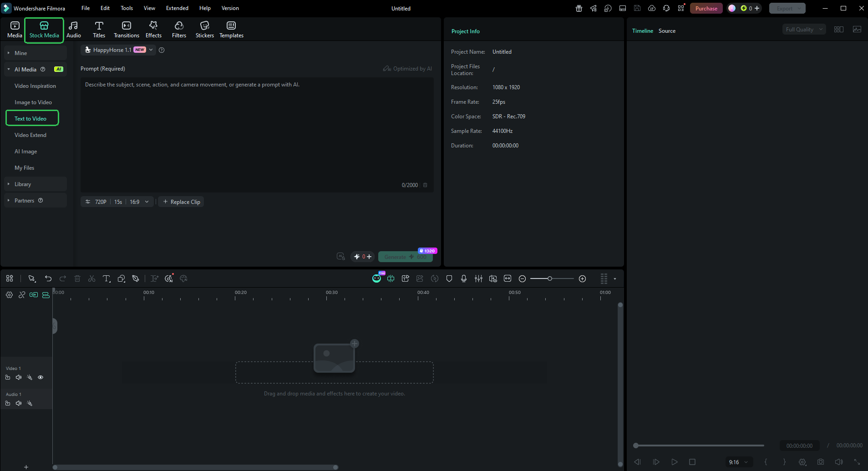Zoom in the timeline with the plus icon
Image resolution: width=868 pixels, height=471 pixels.
click(x=583, y=279)
